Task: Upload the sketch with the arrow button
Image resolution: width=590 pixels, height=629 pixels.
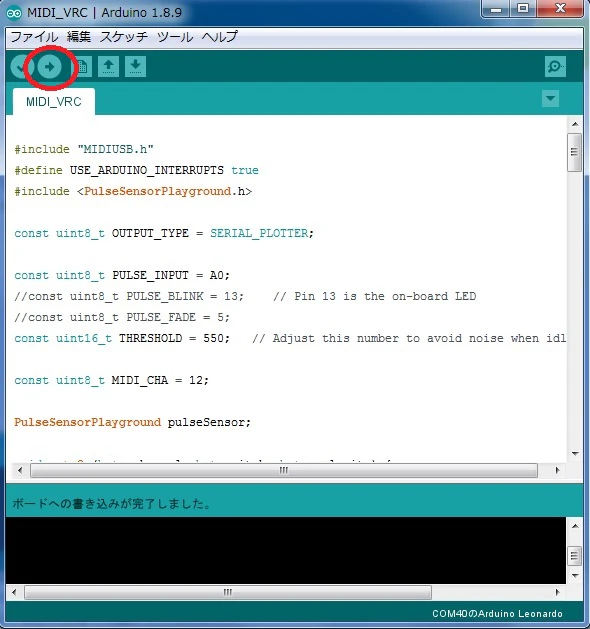Action: click(49, 67)
